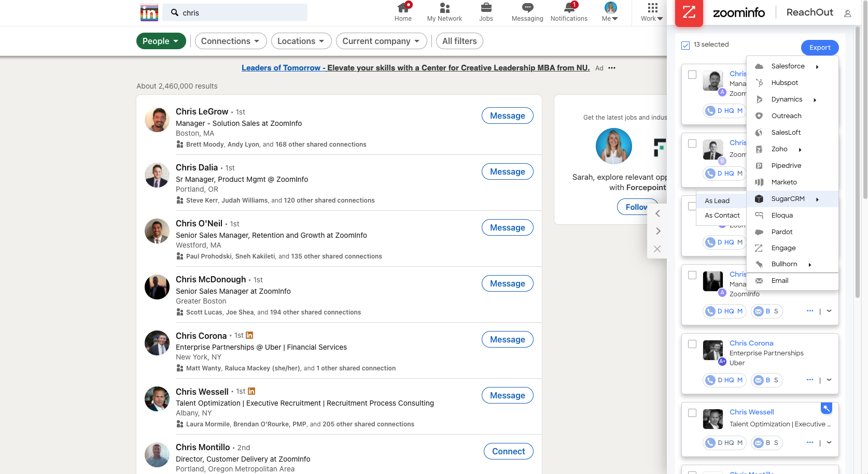The image size is (868, 474).
Task: Connect with Chris Montillo
Action: click(x=508, y=451)
